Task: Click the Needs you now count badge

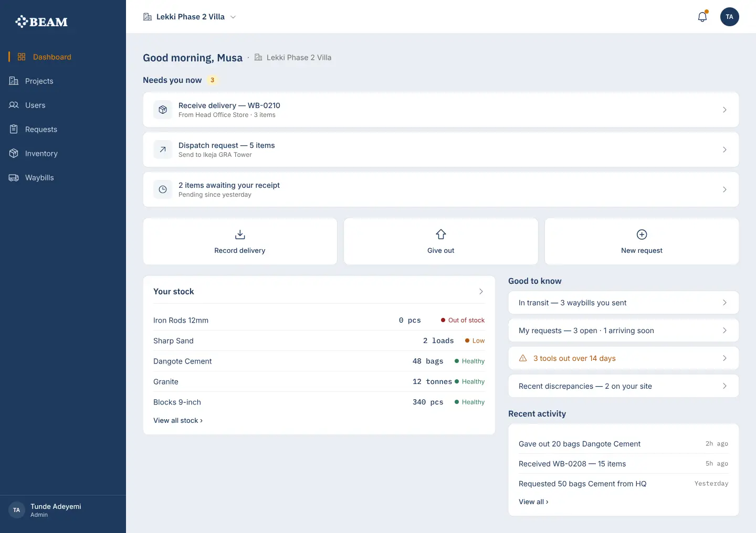Action: [212, 80]
